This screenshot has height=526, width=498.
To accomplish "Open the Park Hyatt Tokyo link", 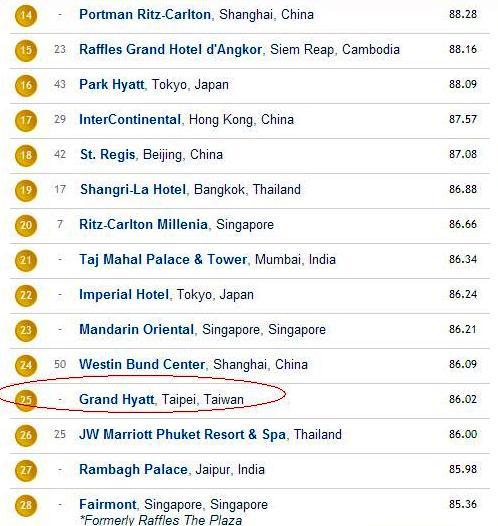I will point(112,85).
